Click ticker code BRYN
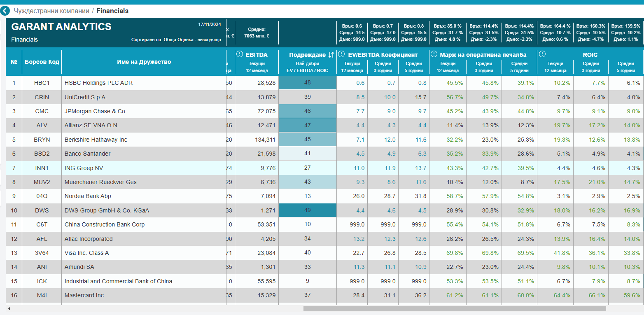Image resolution: width=644 pixels, height=315 pixels. [42, 140]
